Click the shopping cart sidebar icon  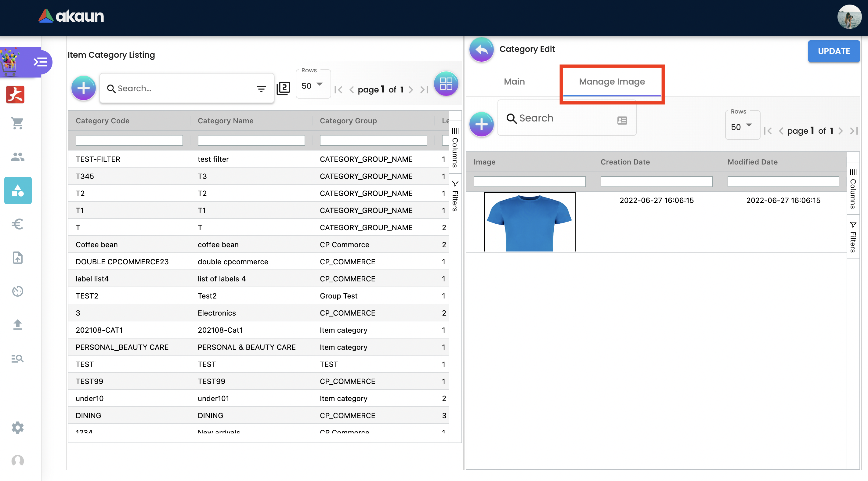17,123
